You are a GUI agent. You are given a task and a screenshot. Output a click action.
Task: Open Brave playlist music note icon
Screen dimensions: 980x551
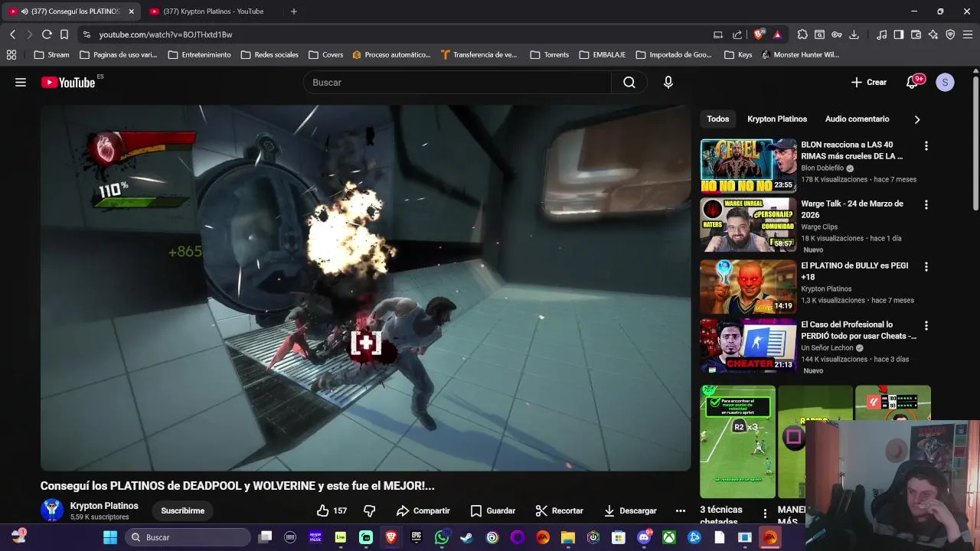tap(882, 34)
